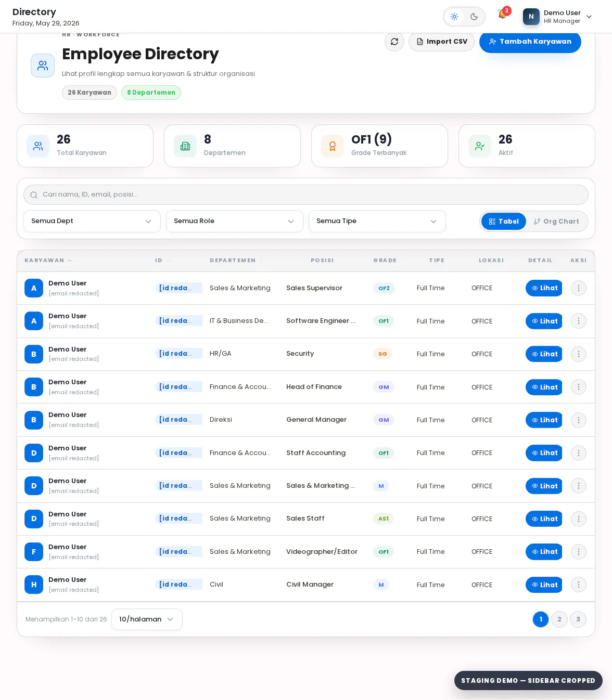The height and width of the screenshot is (700, 612).
Task: Go to pagination page 2
Action: (x=559, y=619)
